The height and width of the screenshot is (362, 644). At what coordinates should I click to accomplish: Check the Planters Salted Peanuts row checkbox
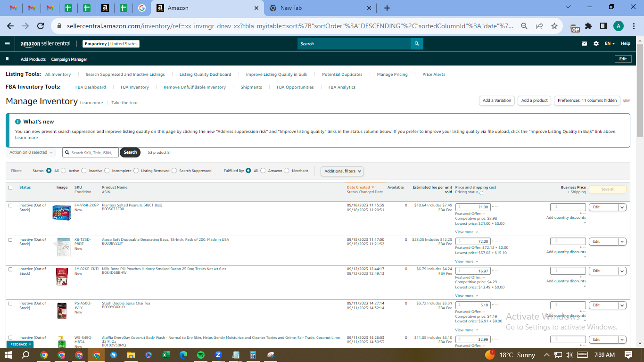coord(10,206)
